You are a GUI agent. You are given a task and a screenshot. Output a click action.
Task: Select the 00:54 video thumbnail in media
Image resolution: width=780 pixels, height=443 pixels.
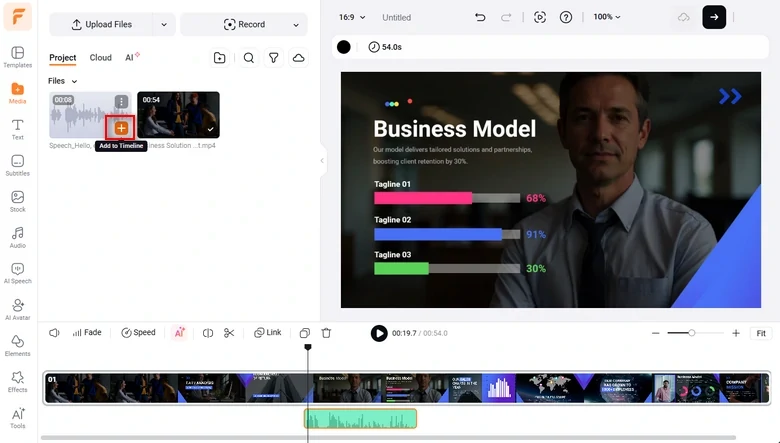[x=178, y=115]
